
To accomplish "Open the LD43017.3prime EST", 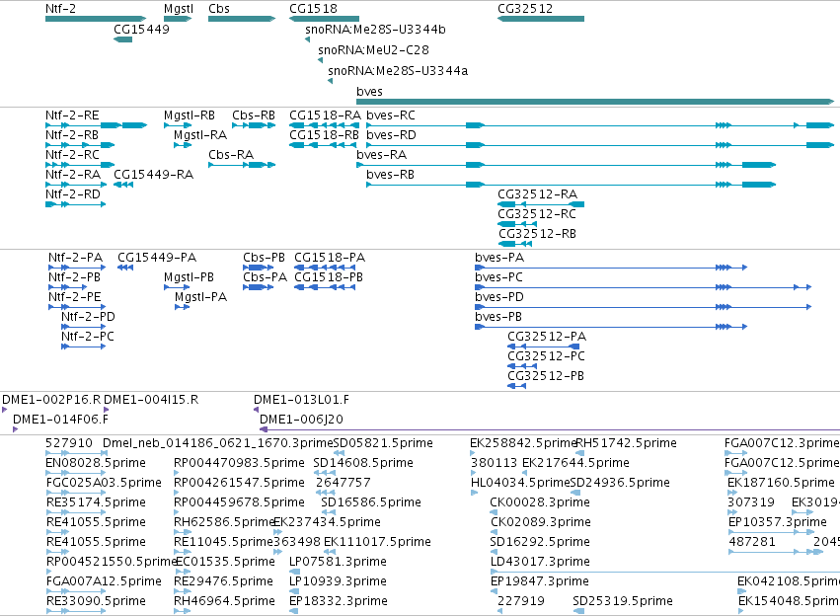I will coord(665,573).
